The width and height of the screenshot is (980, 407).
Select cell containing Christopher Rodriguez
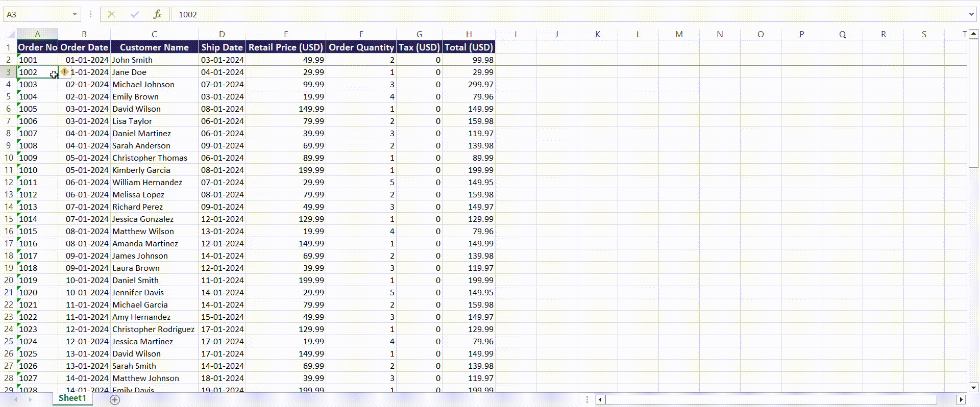(154, 329)
